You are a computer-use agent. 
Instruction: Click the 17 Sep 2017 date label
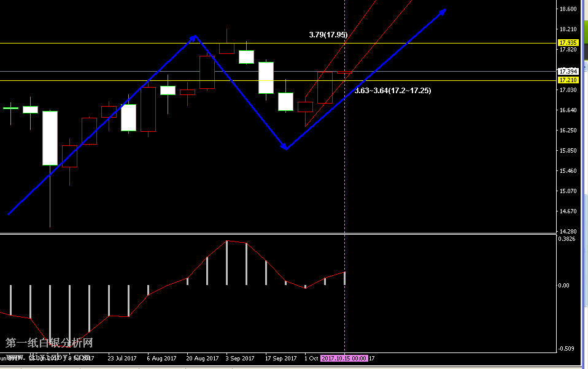click(x=280, y=359)
